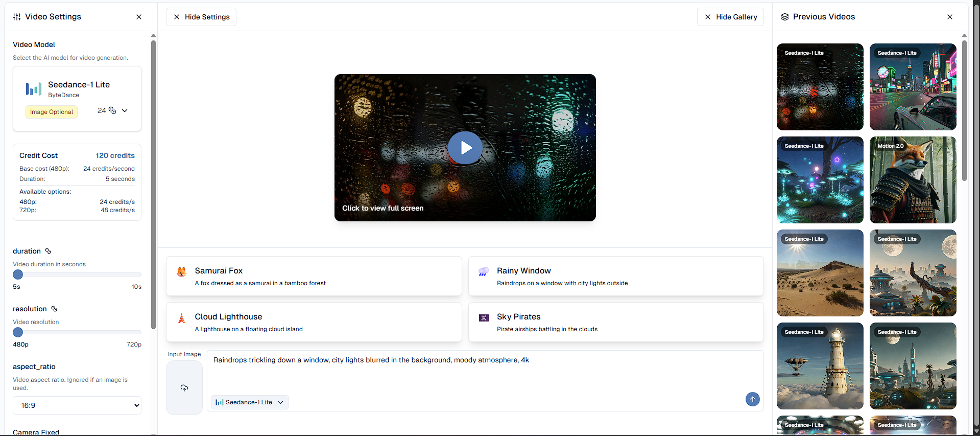980x436 pixels.
Task: Click the credits coin icon beside 24
Action: point(112,110)
